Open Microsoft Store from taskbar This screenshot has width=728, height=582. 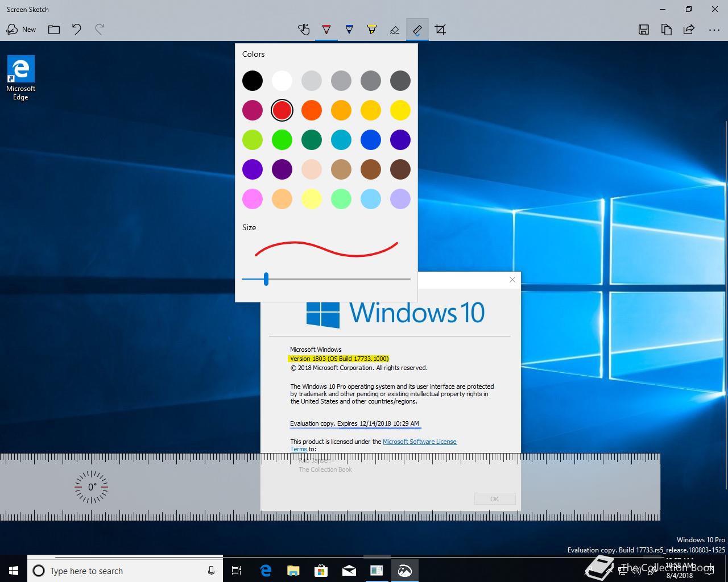(321, 571)
